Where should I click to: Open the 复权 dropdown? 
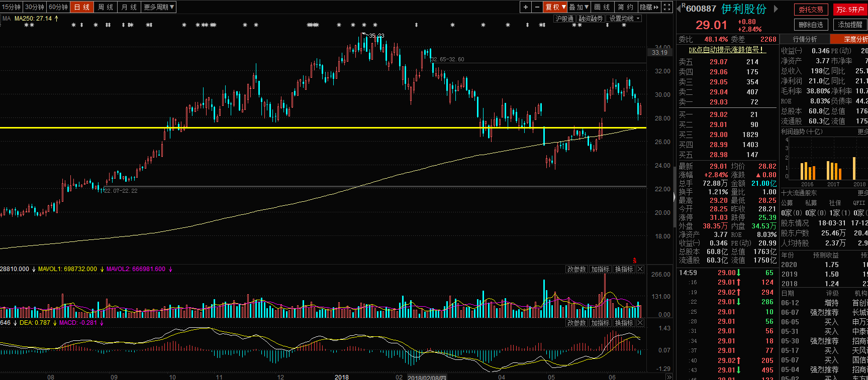[x=555, y=7]
